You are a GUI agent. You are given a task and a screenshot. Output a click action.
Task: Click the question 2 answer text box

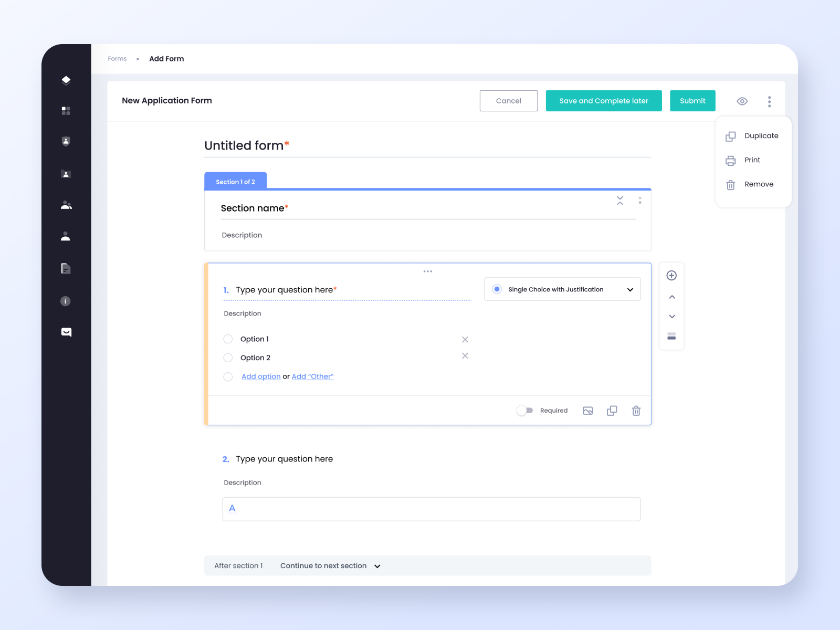point(432,509)
